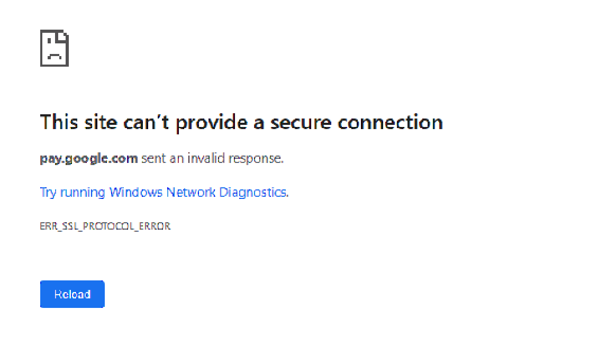This screenshot has width=598, height=364.
Task: Click the word 'Network' in the blue link
Action: [x=191, y=192]
